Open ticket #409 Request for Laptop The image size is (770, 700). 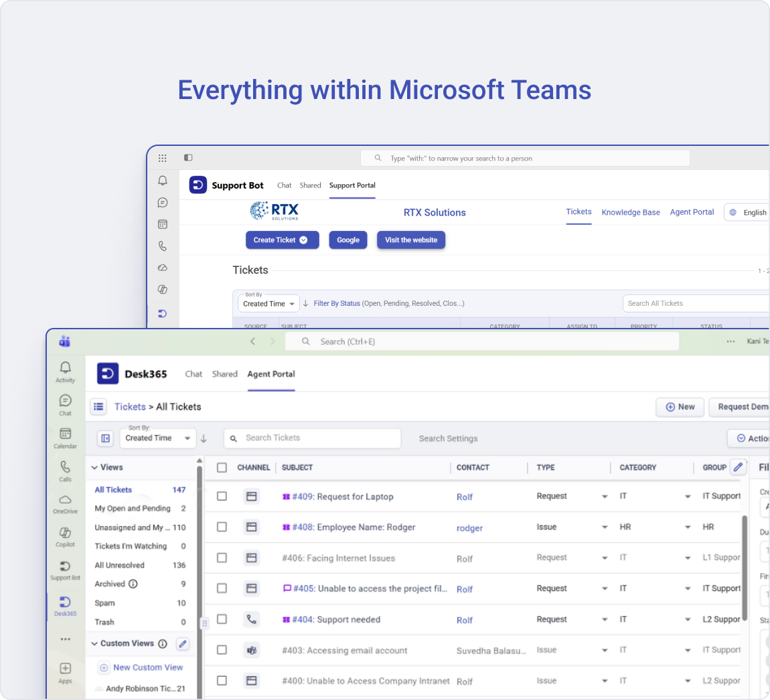(343, 497)
